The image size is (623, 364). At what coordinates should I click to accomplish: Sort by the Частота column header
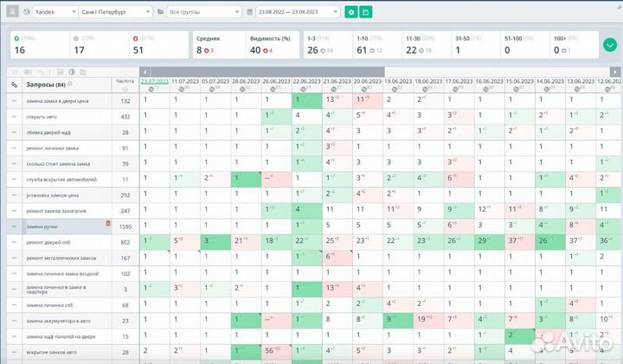(x=125, y=81)
